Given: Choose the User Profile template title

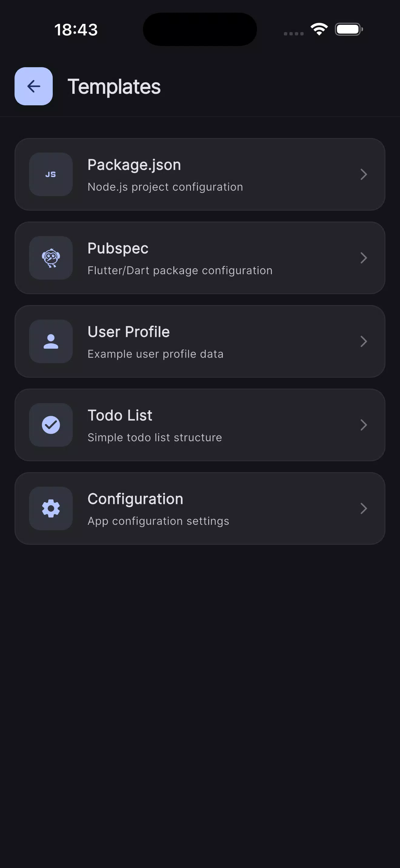Looking at the screenshot, I should tap(128, 332).
